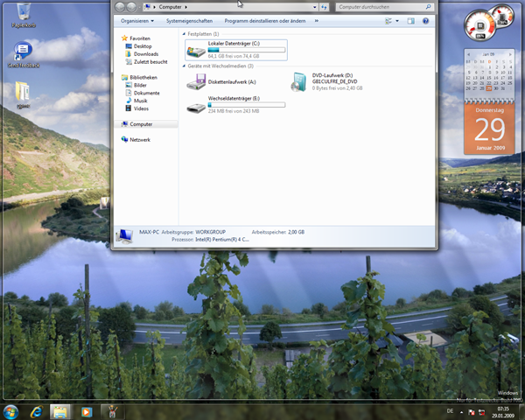Click the Start orb button
525x420 pixels.
[10, 411]
